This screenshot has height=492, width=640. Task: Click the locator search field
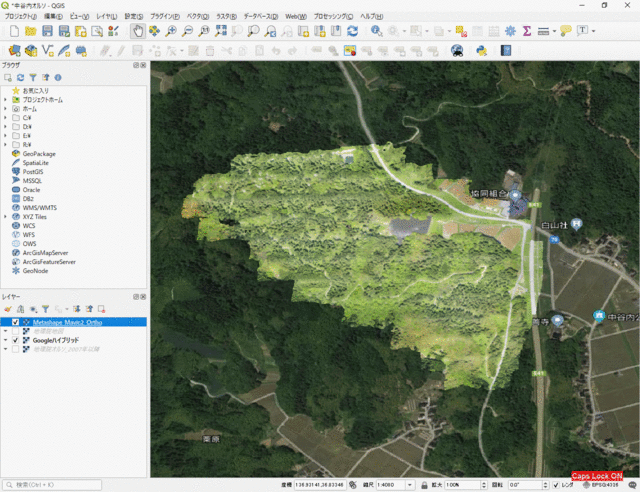[52, 485]
